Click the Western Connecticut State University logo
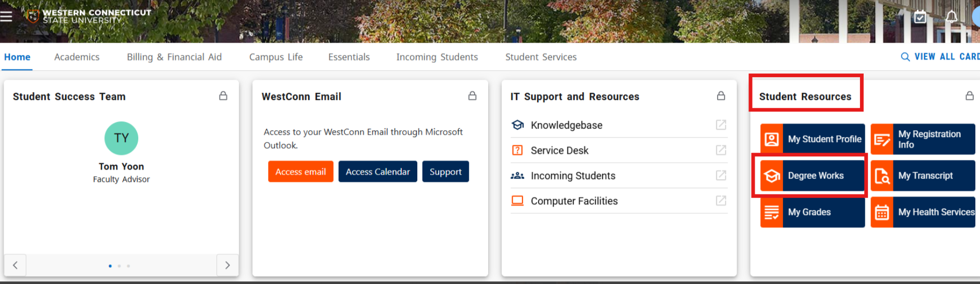This screenshot has width=980, height=284. pyautogui.click(x=89, y=16)
